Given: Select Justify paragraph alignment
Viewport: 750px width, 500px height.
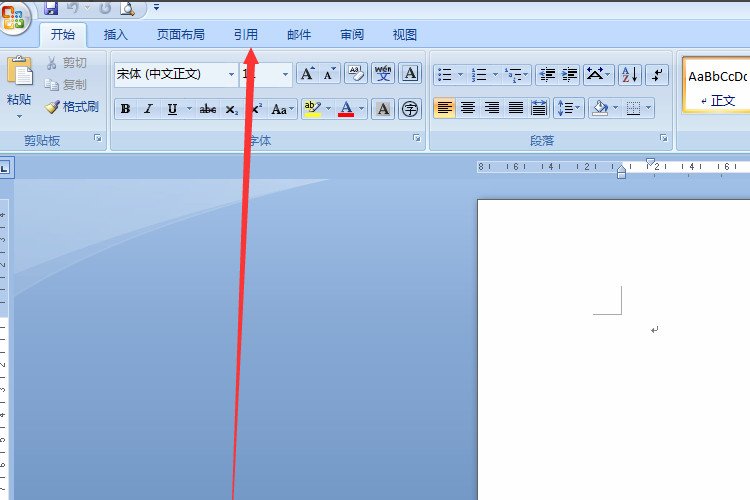Looking at the screenshot, I should 516,108.
